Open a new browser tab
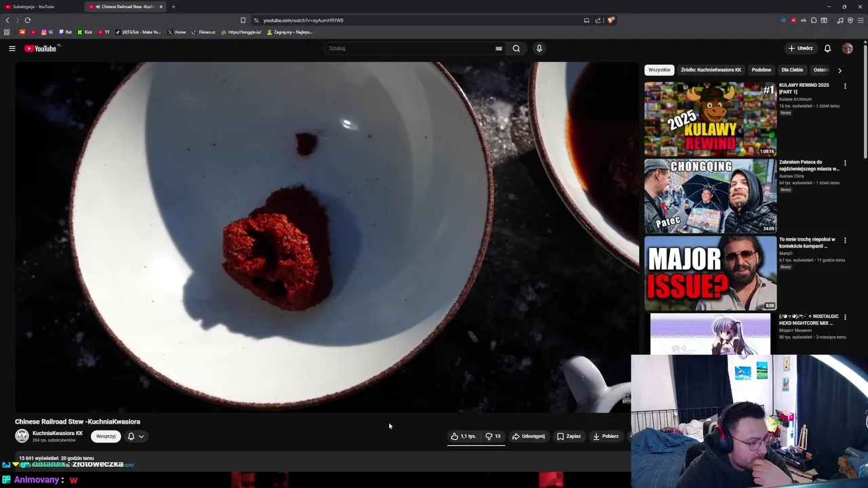 coord(173,7)
